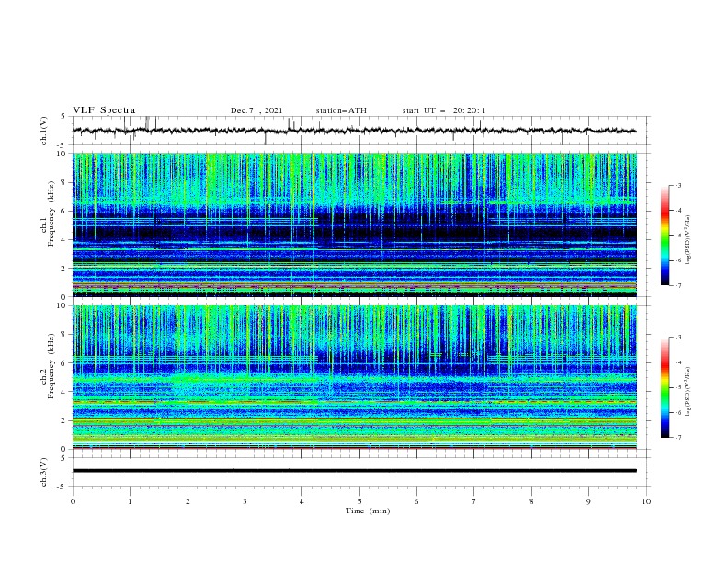Click the "10" tick on the time axis

pos(646,501)
